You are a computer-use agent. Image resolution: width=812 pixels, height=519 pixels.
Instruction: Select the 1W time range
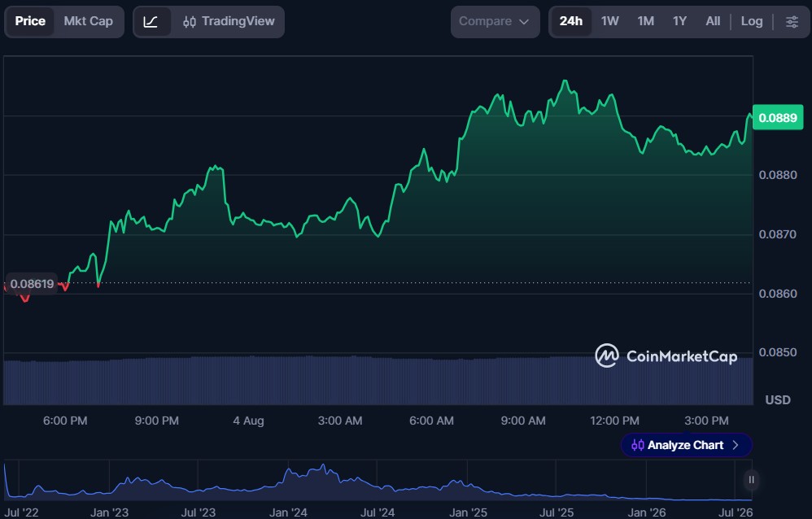coord(610,21)
